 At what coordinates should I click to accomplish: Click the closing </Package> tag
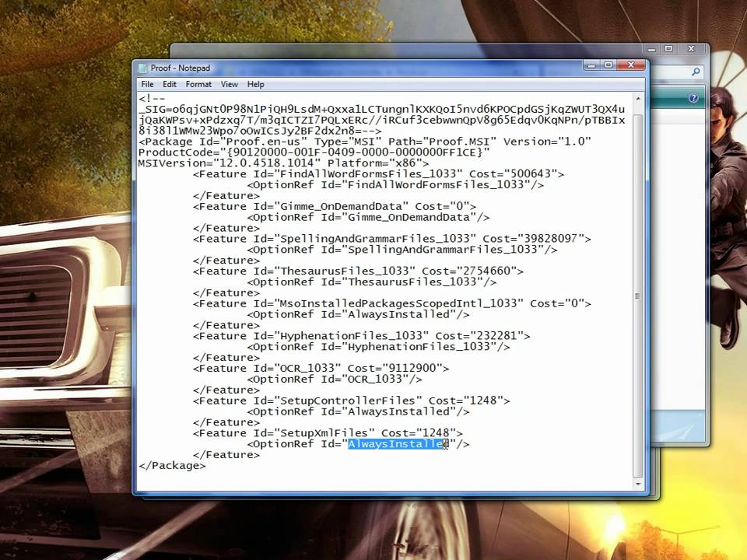(172, 466)
